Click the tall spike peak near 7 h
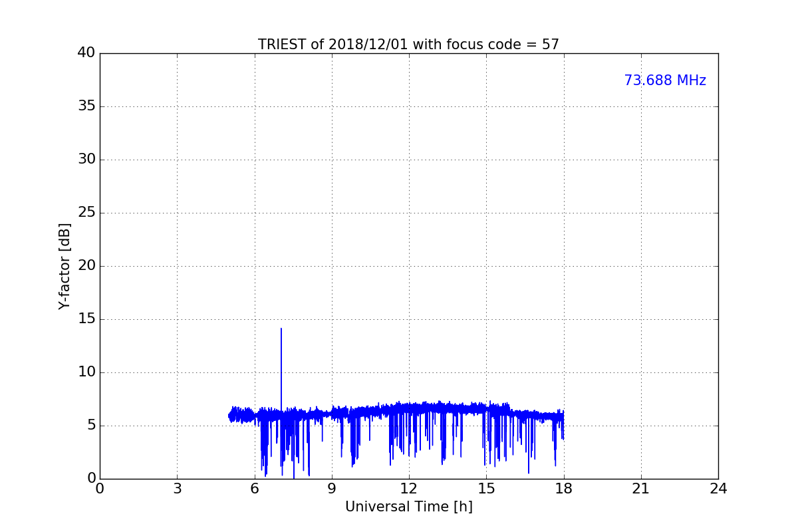Image resolution: width=798 pixels, height=532 pixels. coord(281,329)
